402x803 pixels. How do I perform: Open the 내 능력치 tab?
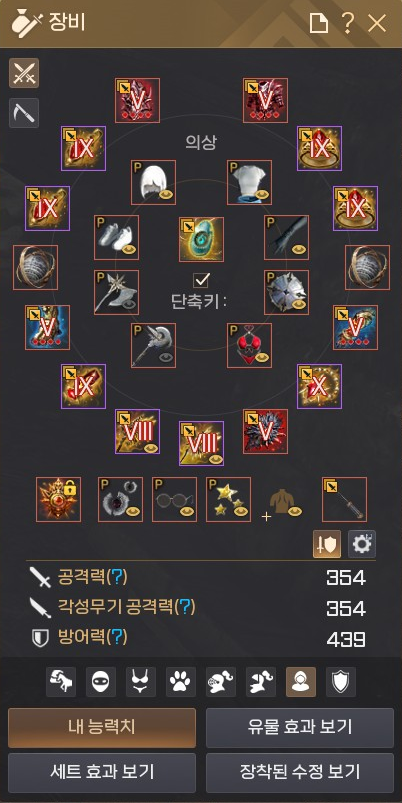pyautogui.click(x=102, y=728)
